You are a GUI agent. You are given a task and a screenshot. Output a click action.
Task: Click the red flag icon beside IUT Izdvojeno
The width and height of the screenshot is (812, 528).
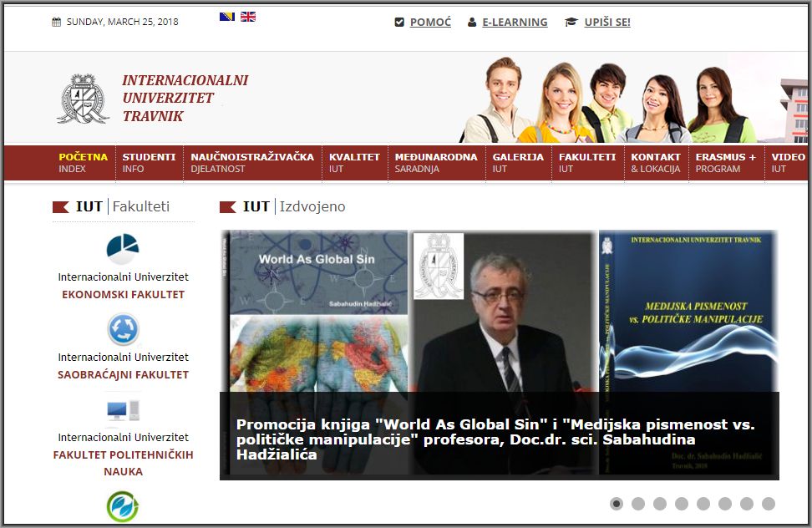point(228,207)
